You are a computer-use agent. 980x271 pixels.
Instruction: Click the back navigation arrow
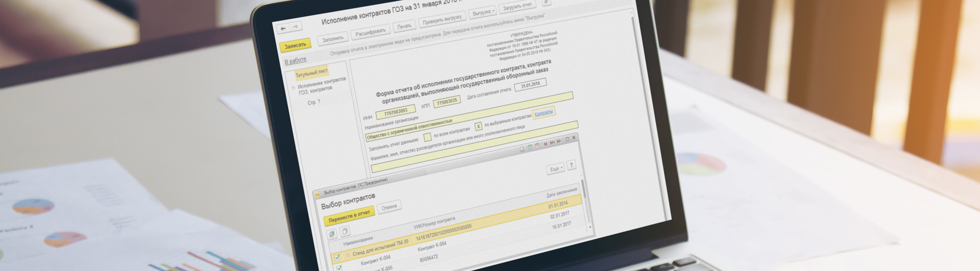coord(283,29)
